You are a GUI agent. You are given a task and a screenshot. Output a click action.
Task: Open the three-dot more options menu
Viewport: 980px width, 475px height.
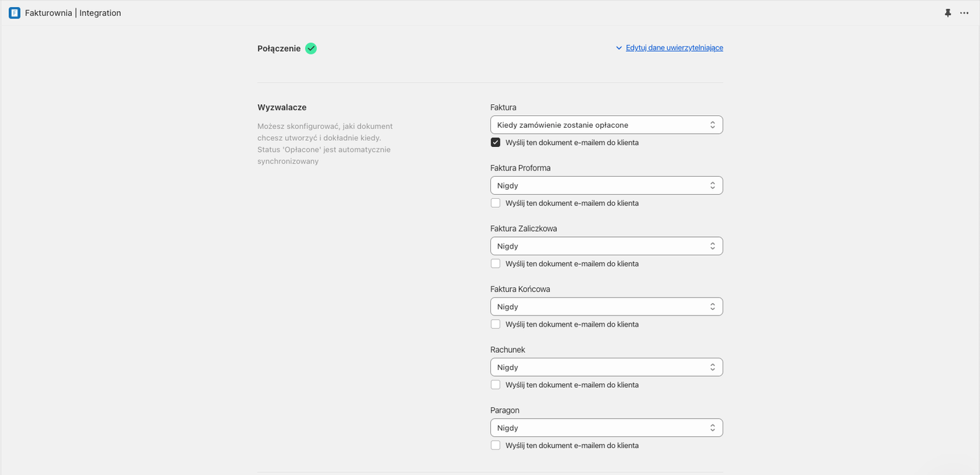click(x=964, y=13)
